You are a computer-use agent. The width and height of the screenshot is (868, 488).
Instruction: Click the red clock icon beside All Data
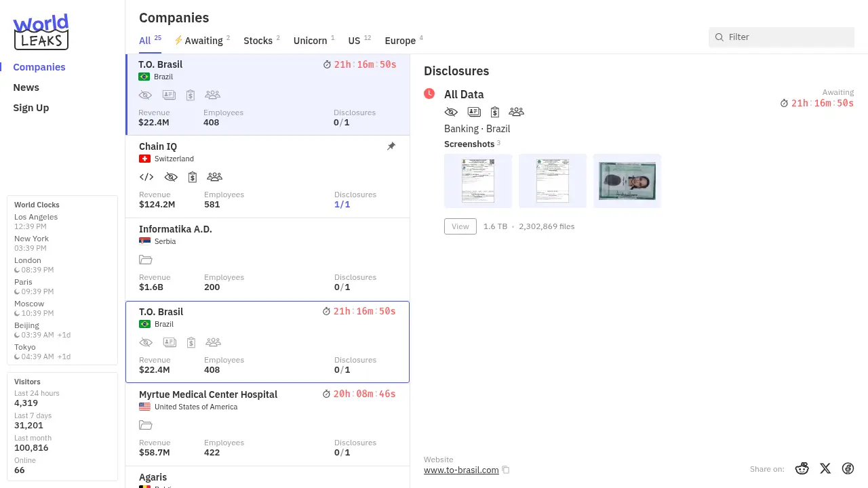tap(429, 94)
